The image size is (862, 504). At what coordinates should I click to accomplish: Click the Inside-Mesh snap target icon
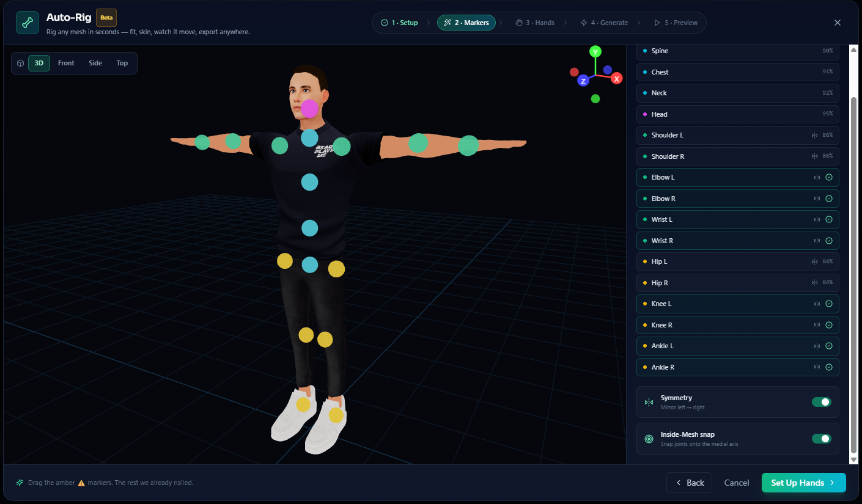tap(649, 439)
